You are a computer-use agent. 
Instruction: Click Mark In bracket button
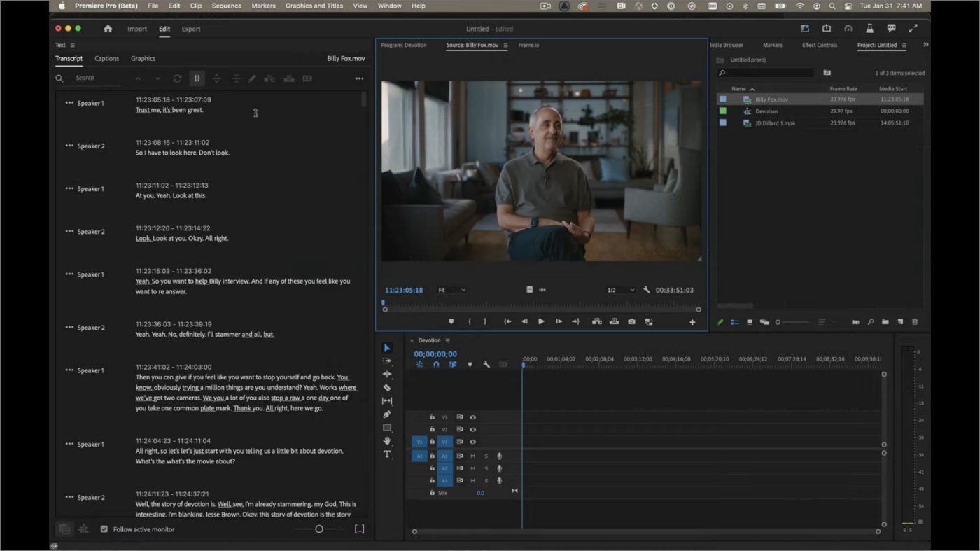[x=469, y=322]
